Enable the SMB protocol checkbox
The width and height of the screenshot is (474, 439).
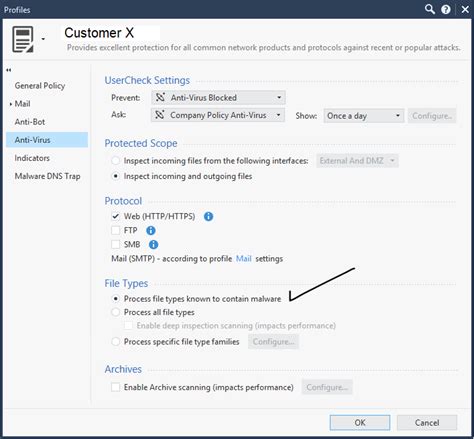[115, 244]
